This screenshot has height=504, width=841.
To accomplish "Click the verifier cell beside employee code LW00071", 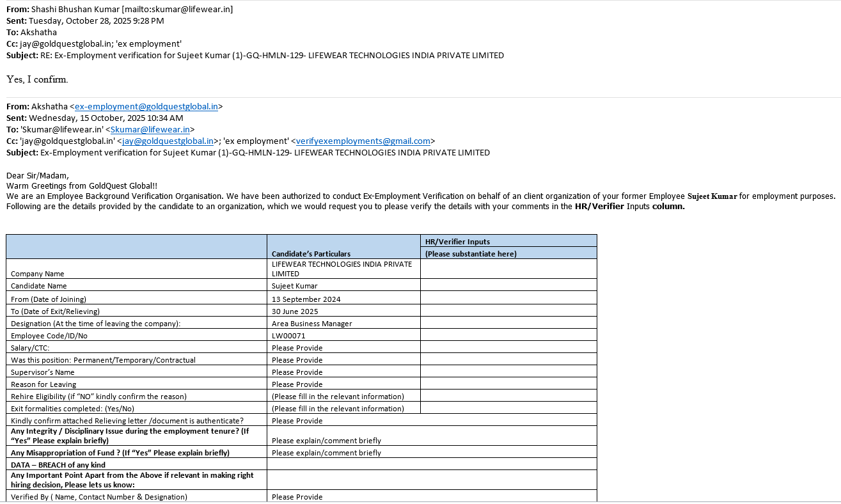I will click(508, 336).
